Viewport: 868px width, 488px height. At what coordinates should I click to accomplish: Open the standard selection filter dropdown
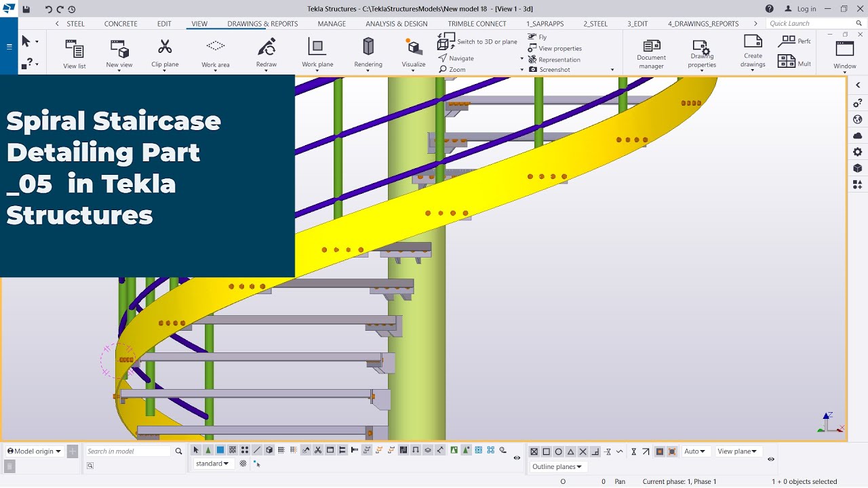click(213, 464)
